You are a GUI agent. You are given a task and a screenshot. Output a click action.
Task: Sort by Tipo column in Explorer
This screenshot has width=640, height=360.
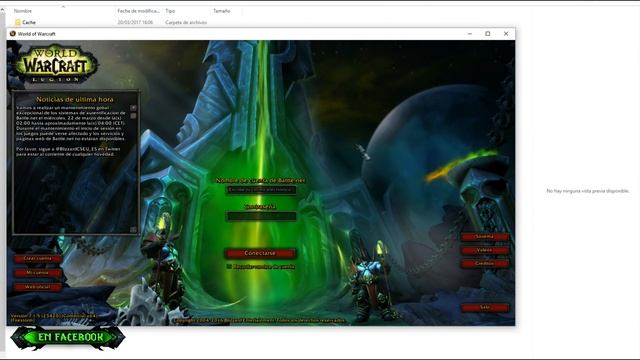[170, 11]
